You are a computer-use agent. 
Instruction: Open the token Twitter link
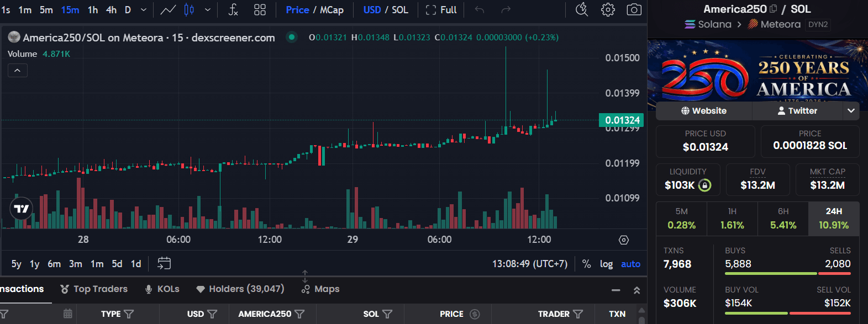tap(797, 111)
